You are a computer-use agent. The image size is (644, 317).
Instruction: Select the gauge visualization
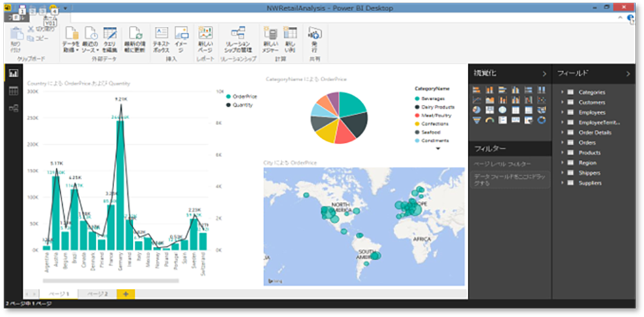489,120
